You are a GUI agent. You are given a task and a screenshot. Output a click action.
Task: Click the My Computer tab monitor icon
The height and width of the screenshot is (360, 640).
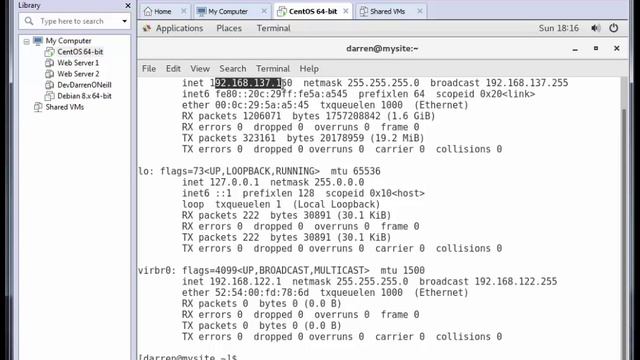[201, 11]
